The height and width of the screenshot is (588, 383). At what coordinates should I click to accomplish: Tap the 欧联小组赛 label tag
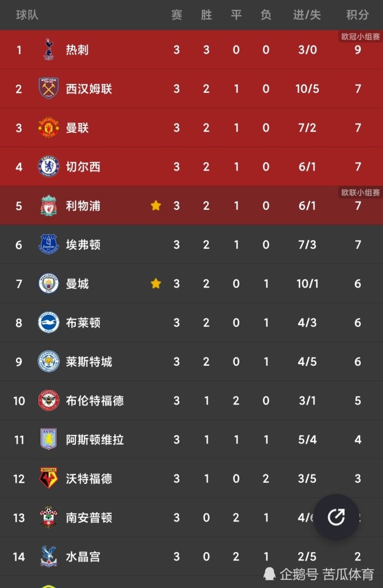[x=361, y=192]
